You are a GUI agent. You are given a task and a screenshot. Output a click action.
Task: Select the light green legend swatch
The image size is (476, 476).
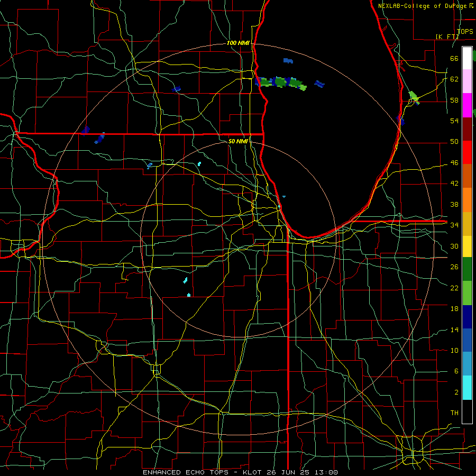point(467,293)
